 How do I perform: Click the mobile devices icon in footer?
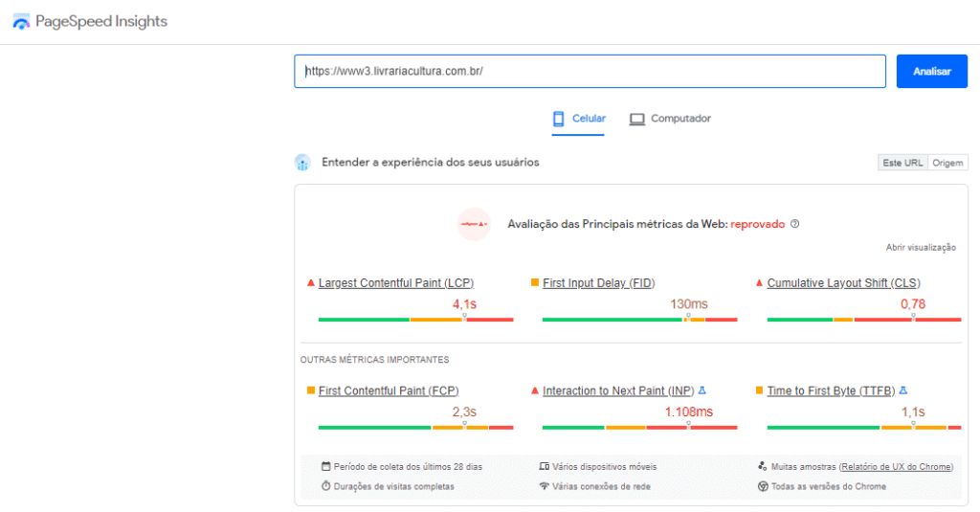[x=544, y=467]
